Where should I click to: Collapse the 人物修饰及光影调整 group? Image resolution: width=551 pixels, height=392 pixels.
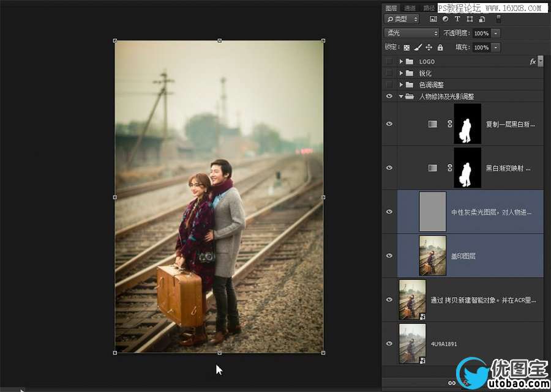click(401, 97)
